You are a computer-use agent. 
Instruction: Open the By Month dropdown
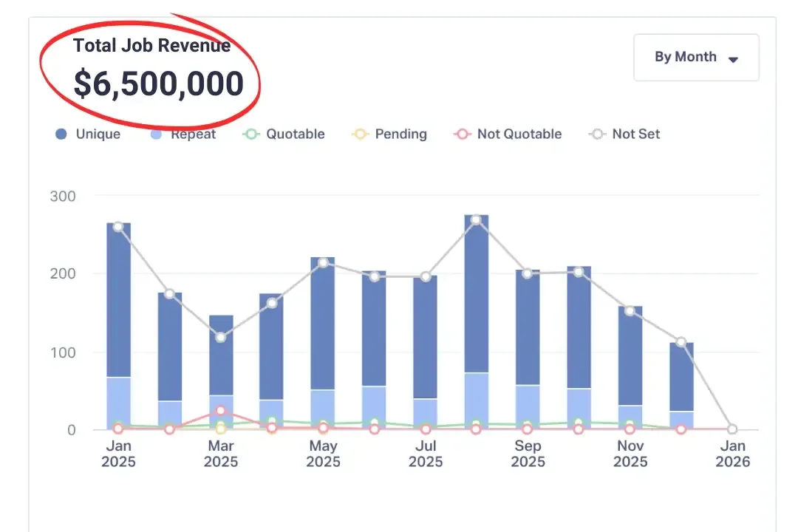[x=696, y=58]
